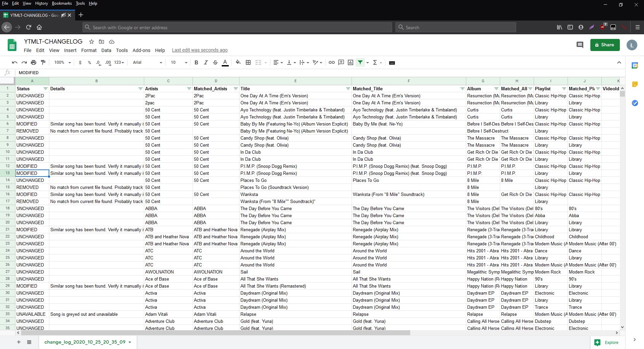The width and height of the screenshot is (644, 349).
Task: Open the Sheets Tools menu
Action: [122, 50]
